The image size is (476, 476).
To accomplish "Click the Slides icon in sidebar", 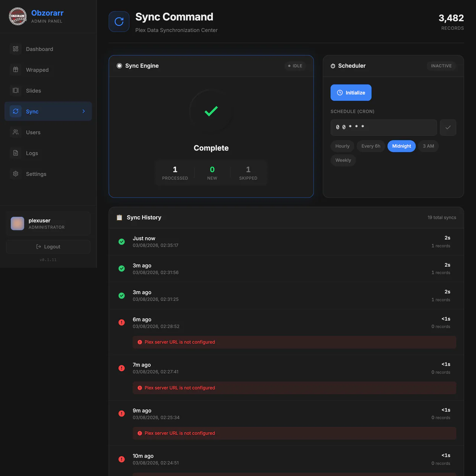I will point(16,90).
